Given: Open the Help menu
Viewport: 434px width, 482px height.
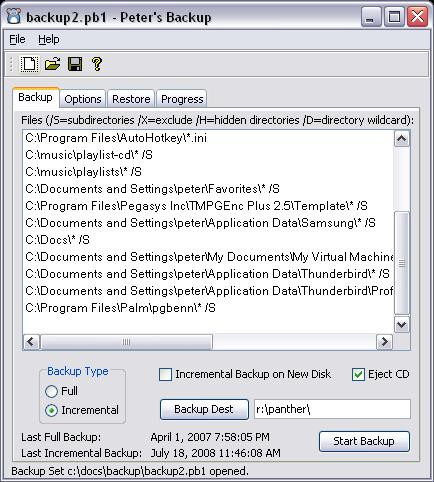Looking at the screenshot, I should (x=49, y=39).
